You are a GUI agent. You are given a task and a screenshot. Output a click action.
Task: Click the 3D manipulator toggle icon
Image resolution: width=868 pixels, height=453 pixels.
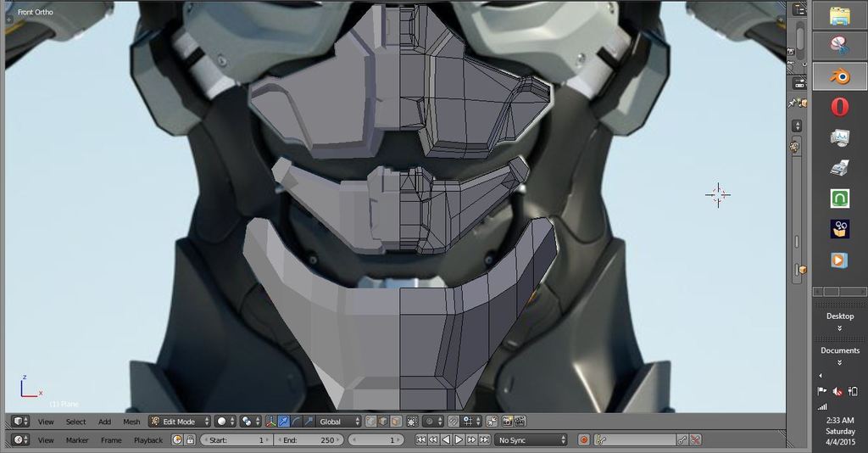tap(271, 422)
